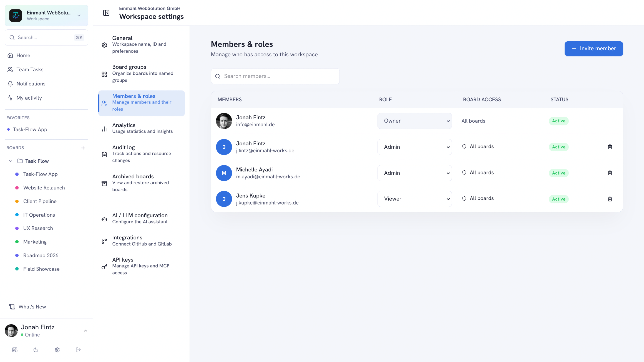Viewport: 644px width, 362px height.
Task: Open AI / LLM configuration settings
Action: pyautogui.click(x=142, y=219)
